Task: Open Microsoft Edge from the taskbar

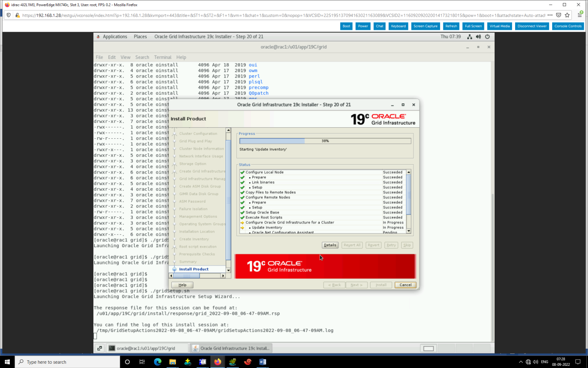Action: (x=157, y=362)
